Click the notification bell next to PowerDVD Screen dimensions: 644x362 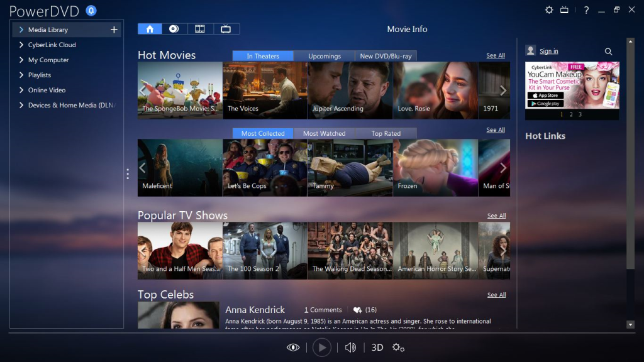[91, 11]
